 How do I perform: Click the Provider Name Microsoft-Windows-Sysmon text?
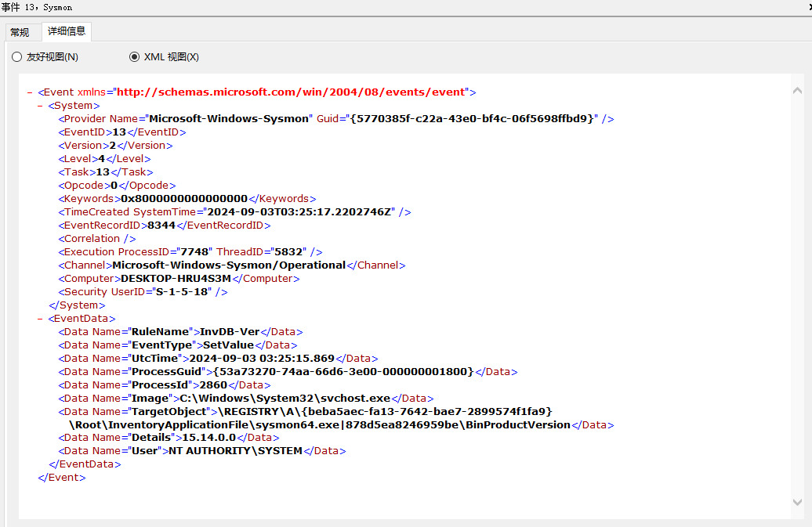point(228,118)
